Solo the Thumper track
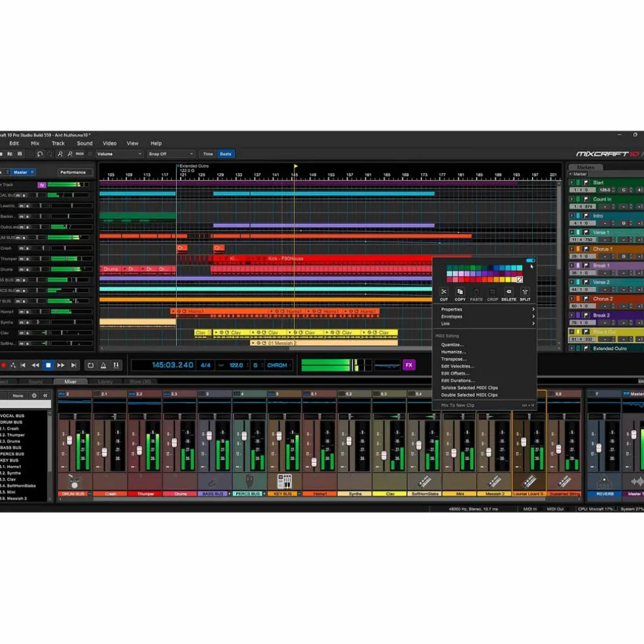644x644 pixels. (27, 259)
